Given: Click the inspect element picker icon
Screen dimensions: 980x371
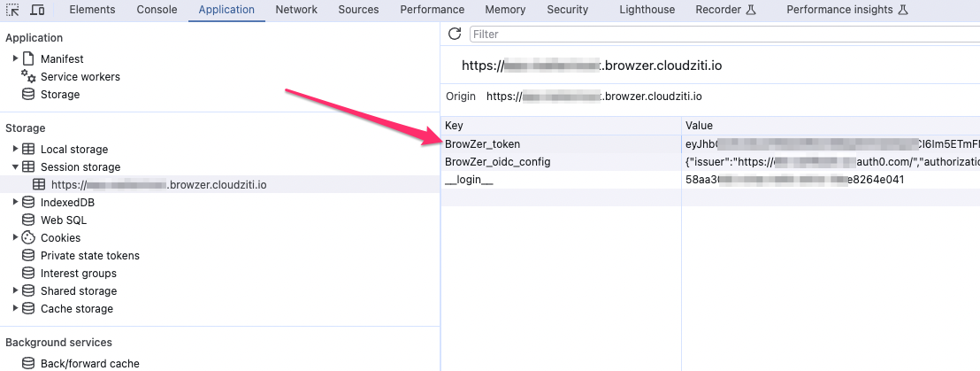Looking at the screenshot, I should point(13,10).
